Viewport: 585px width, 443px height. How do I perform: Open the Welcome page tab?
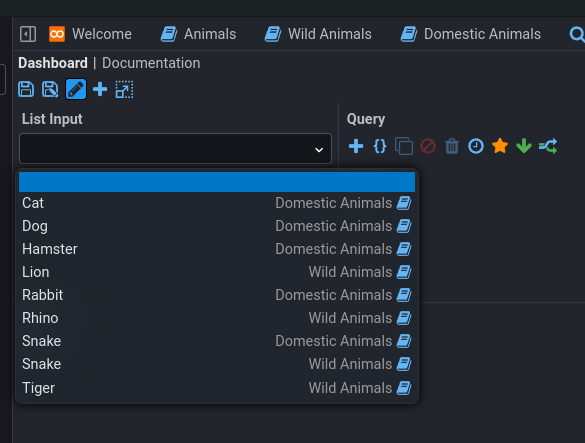90,34
